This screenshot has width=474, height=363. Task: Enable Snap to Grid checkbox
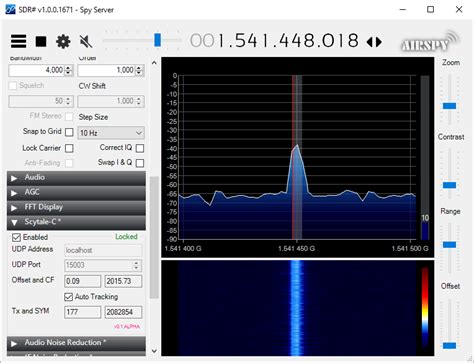(x=69, y=132)
